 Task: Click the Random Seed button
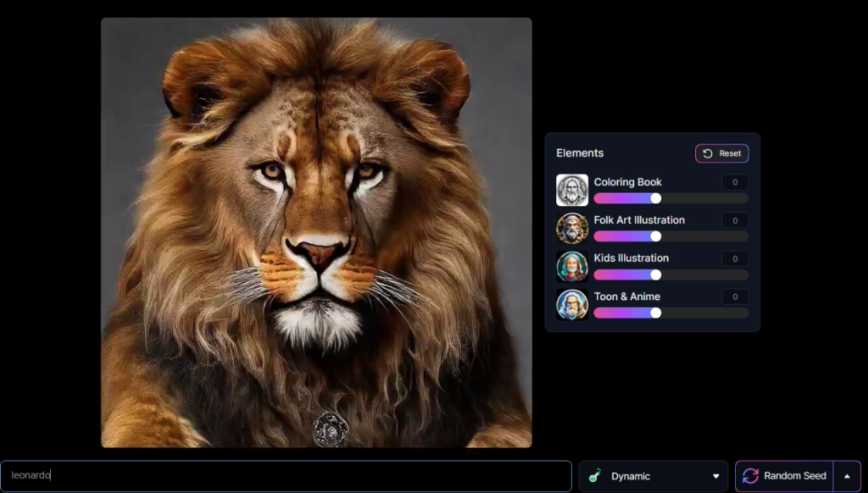(x=784, y=476)
